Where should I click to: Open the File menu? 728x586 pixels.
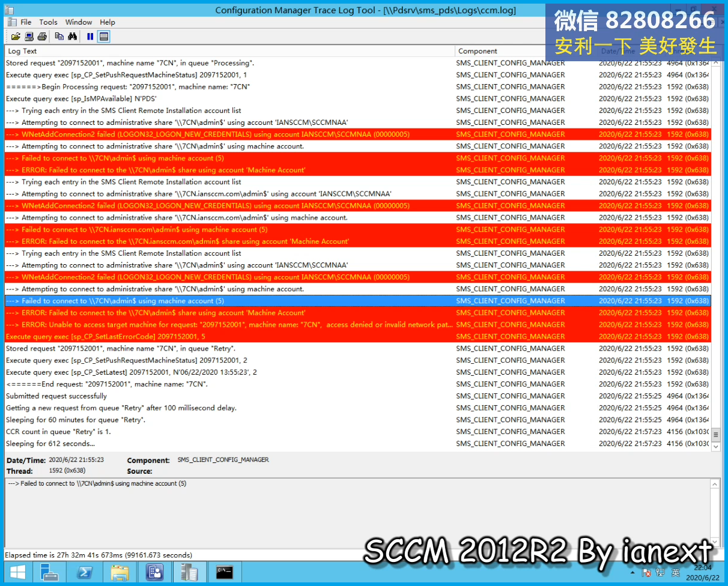[26, 22]
